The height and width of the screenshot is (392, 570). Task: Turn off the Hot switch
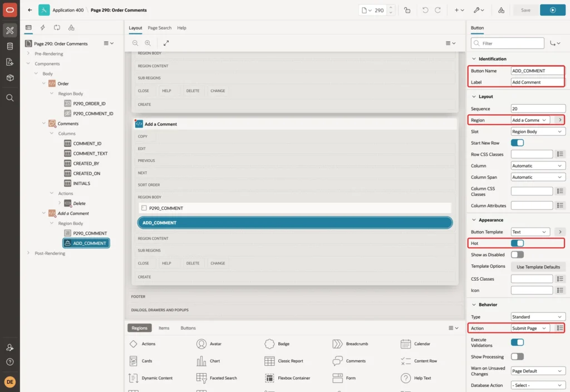pos(517,243)
